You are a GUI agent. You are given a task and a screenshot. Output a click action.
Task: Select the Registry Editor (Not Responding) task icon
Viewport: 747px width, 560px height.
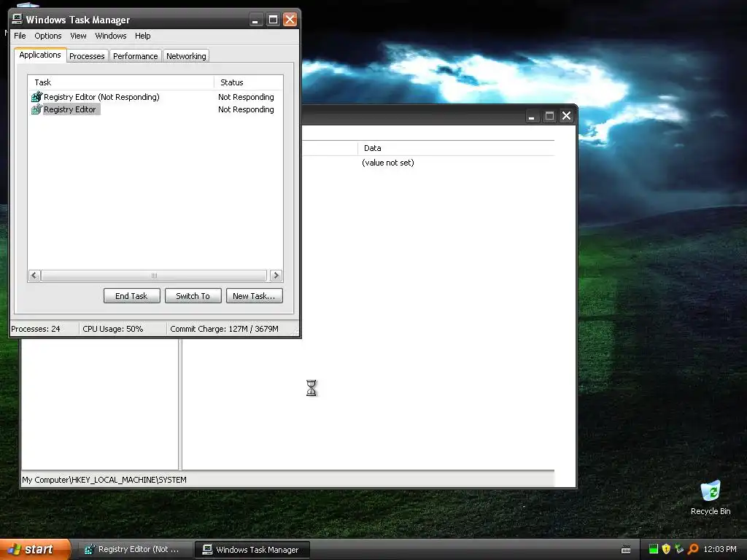pos(36,97)
